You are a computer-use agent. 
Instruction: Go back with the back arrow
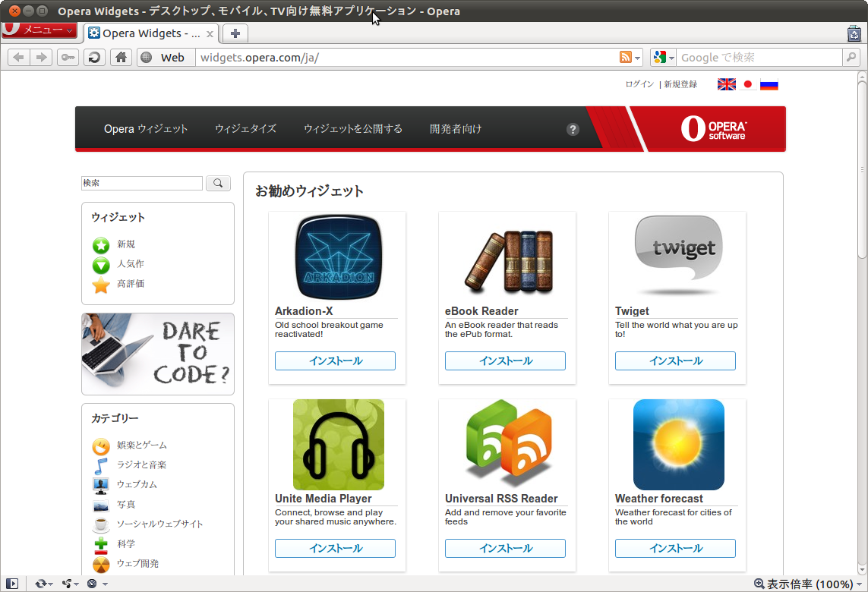click(x=19, y=57)
